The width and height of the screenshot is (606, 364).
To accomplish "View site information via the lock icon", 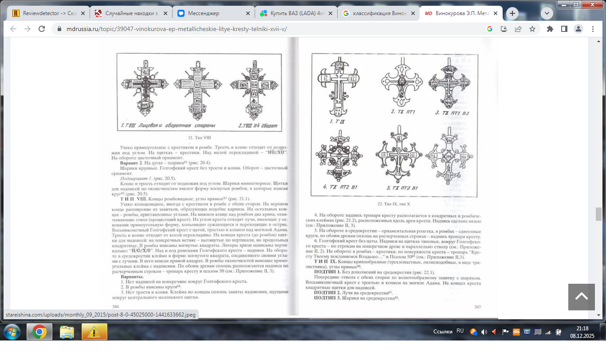I will coord(59,29).
